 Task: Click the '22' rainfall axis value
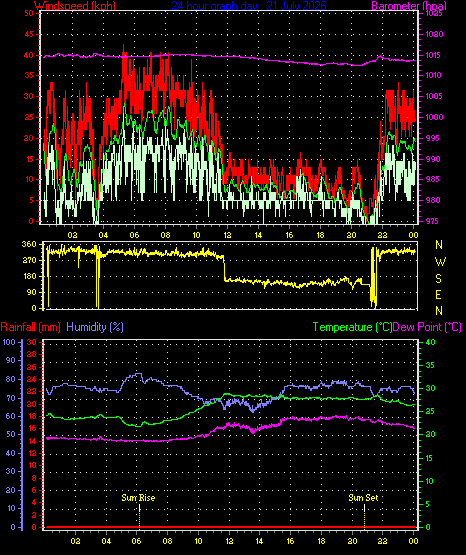click(31, 391)
